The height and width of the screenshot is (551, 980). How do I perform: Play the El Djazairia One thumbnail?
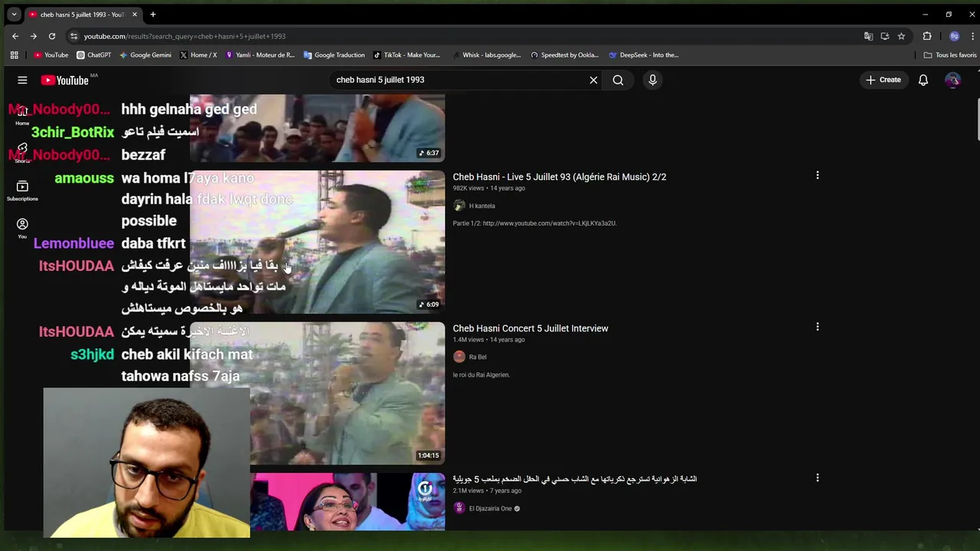(347, 501)
